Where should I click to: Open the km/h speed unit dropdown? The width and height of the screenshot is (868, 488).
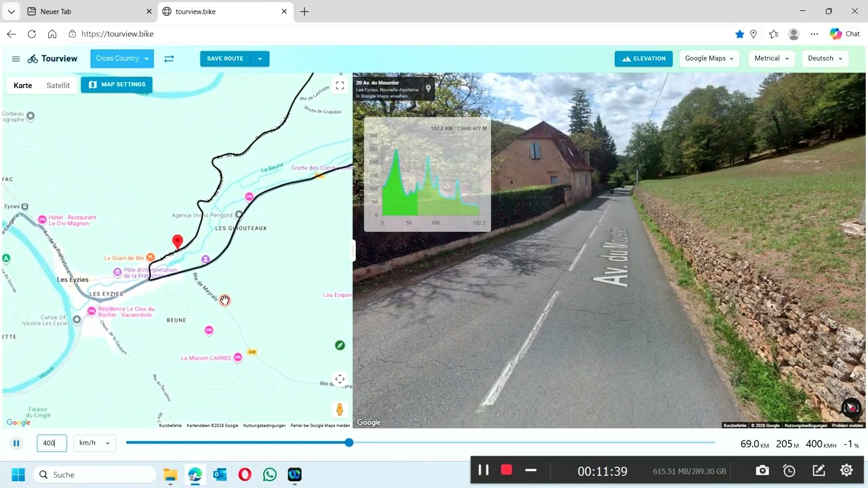(x=94, y=443)
